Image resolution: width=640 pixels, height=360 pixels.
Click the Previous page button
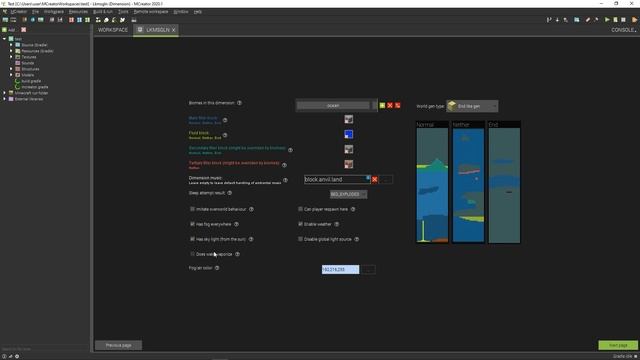[118, 345]
